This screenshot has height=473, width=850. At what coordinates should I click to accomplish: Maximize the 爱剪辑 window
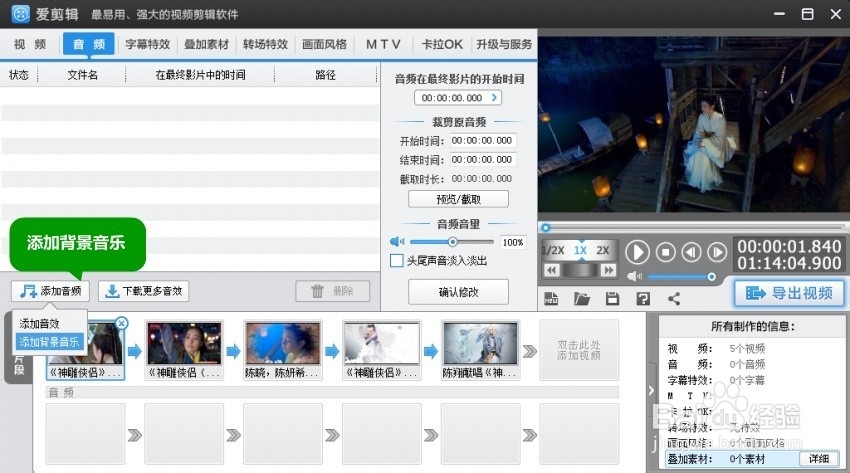[x=807, y=14]
